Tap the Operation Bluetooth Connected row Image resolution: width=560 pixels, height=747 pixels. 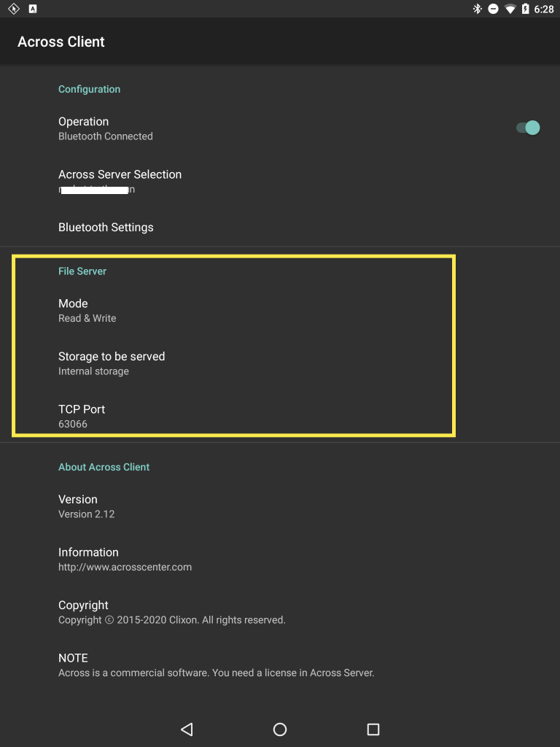280,128
